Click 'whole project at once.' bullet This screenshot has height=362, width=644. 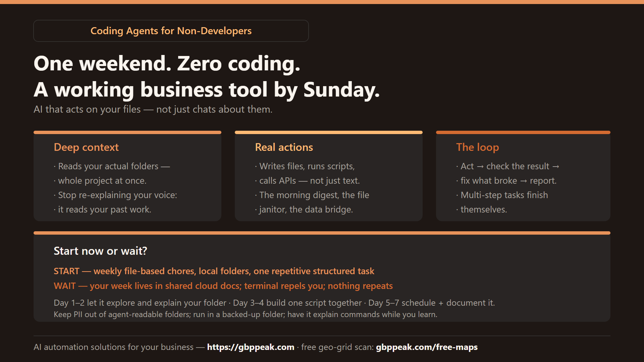pos(100,181)
